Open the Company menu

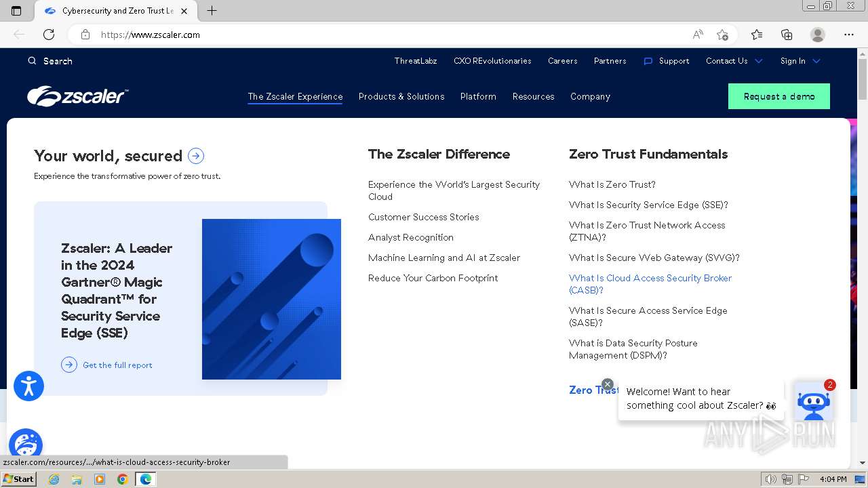(x=590, y=97)
